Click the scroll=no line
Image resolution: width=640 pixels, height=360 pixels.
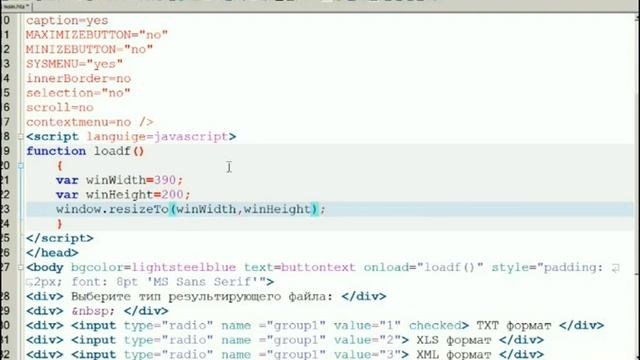click(60, 108)
